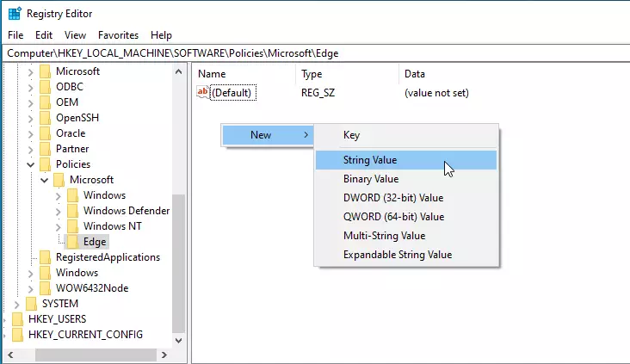Viewport: 630px width, 364px height.
Task: Click the Windows Defender folder icon
Action: [x=72, y=211]
